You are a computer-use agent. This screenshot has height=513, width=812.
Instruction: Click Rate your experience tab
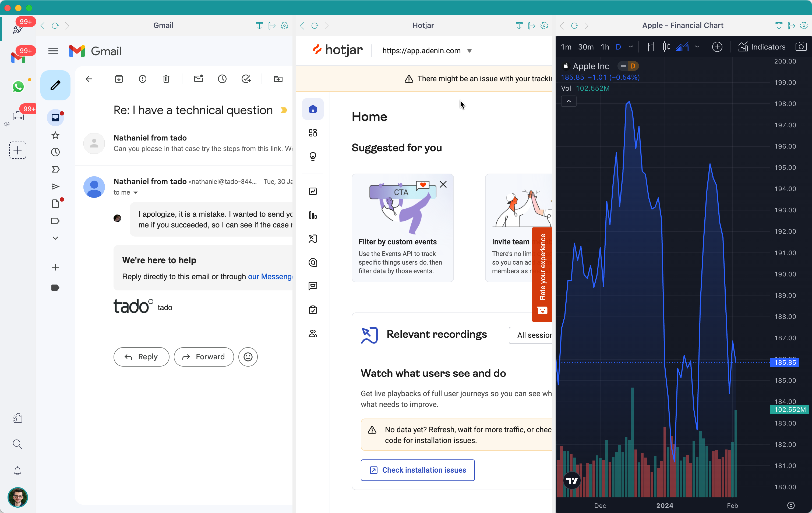click(542, 275)
